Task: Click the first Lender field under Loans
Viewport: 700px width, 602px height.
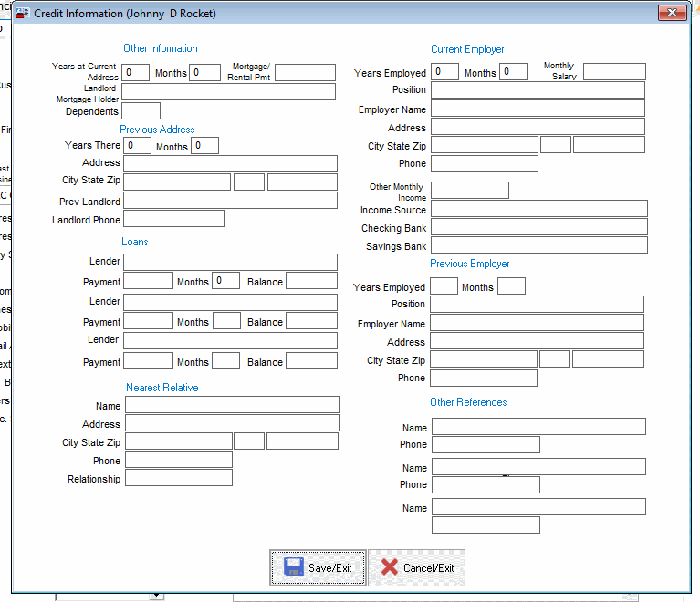Action: click(x=230, y=262)
